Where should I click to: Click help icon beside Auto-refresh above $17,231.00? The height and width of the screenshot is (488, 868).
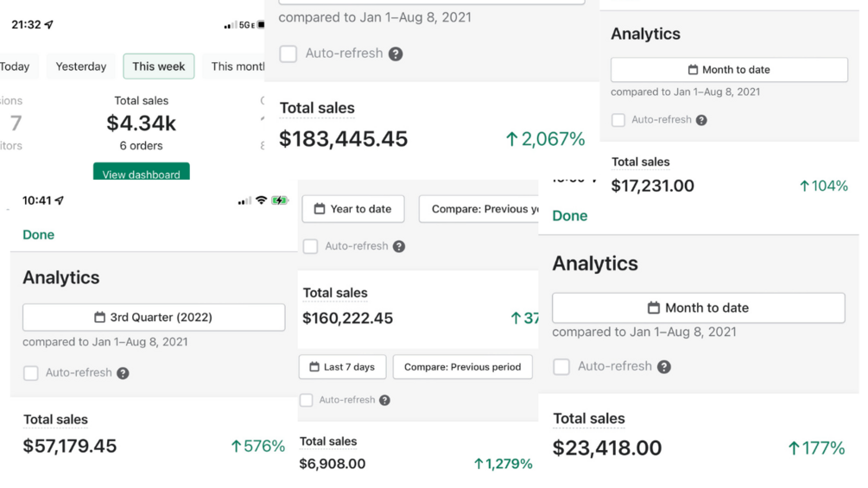point(701,120)
